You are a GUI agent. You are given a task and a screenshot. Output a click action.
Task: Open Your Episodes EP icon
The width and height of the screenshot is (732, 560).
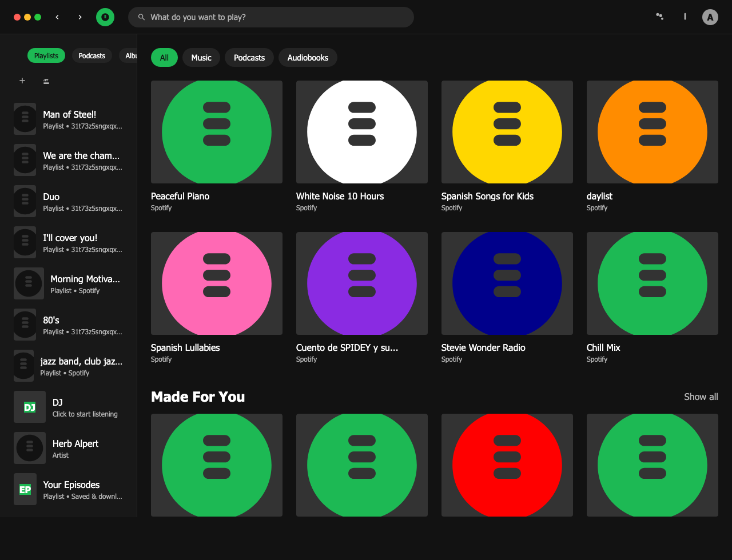click(x=25, y=489)
